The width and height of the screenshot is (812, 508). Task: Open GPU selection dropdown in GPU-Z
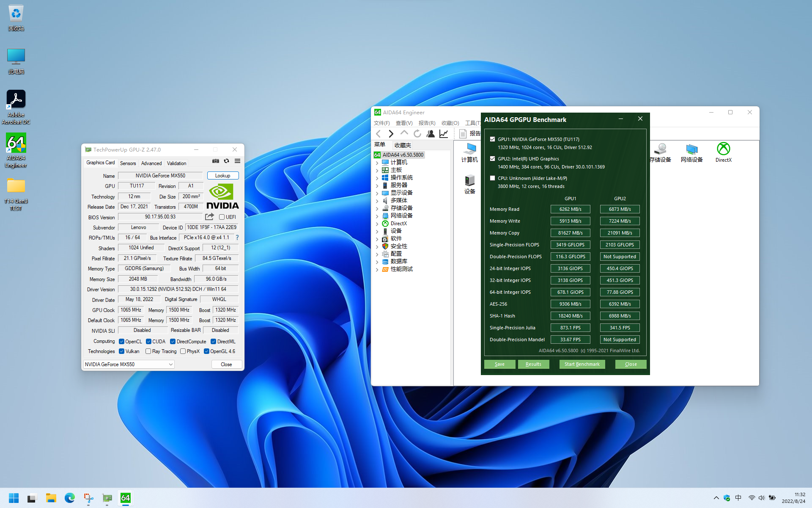pyautogui.click(x=129, y=364)
